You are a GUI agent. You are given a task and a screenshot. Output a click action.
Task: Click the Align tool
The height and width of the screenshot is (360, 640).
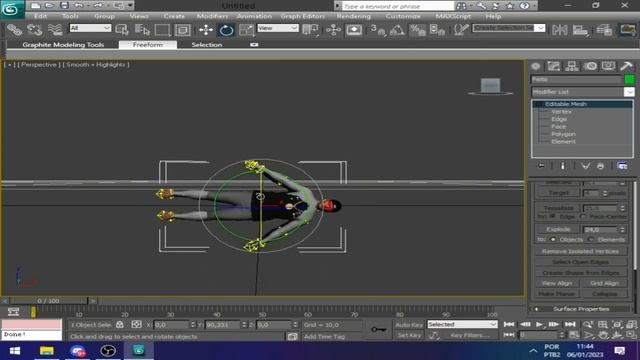pyautogui.click(x=580, y=30)
